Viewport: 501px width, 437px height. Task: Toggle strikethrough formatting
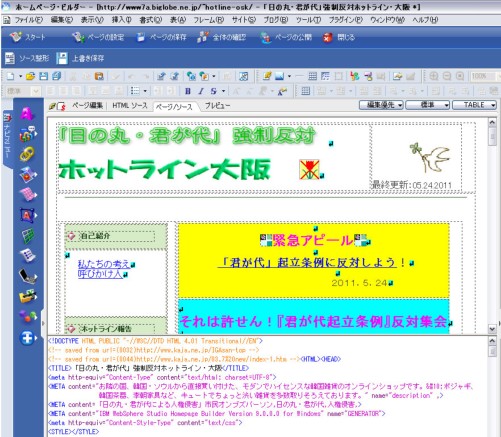click(214, 91)
